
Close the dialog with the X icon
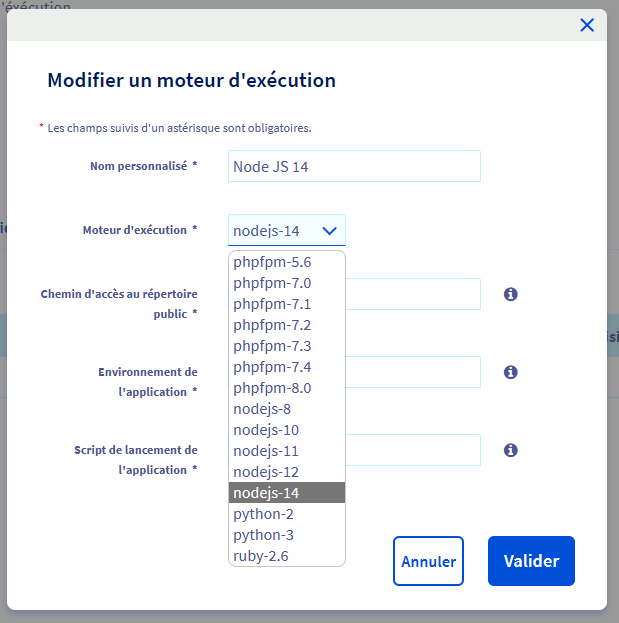pos(587,25)
